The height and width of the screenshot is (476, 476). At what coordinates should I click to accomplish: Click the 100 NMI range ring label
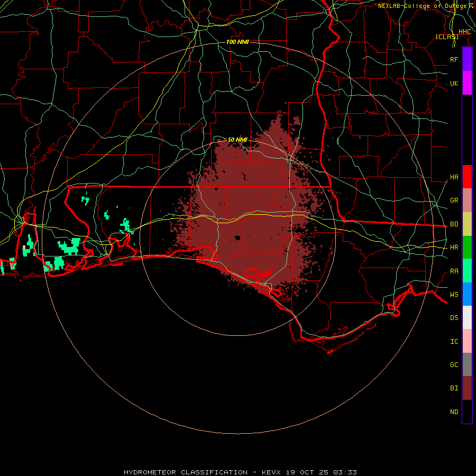pyautogui.click(x=237, y=42)
